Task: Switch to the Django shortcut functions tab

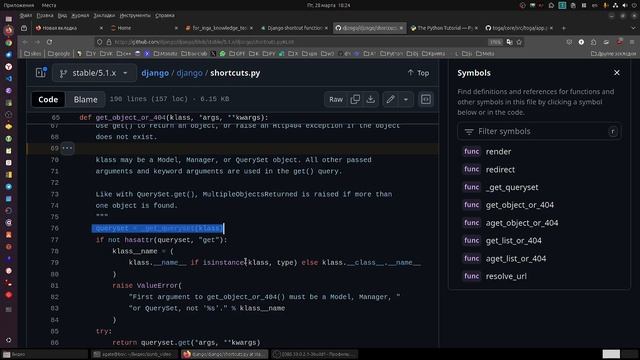Action: [294, 28]
